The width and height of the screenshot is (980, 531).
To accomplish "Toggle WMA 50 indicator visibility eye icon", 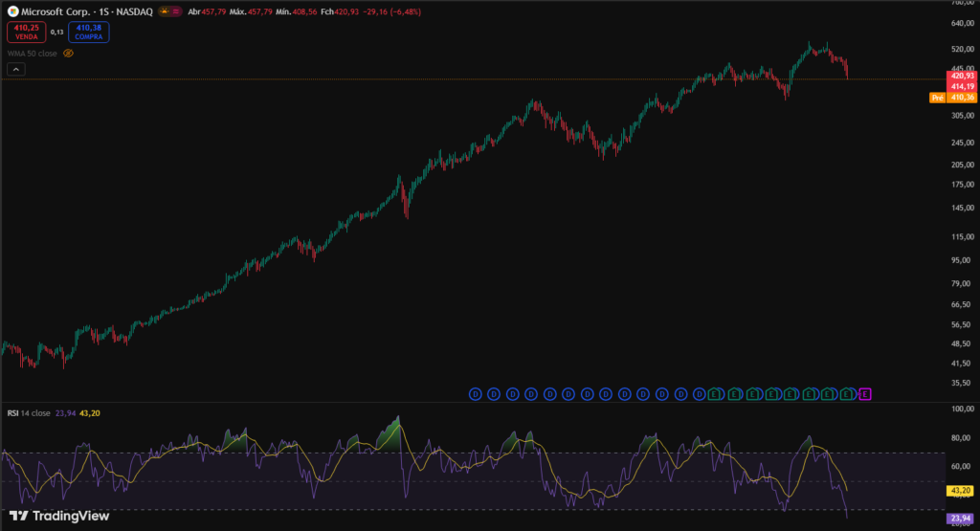I will [68, 54].
